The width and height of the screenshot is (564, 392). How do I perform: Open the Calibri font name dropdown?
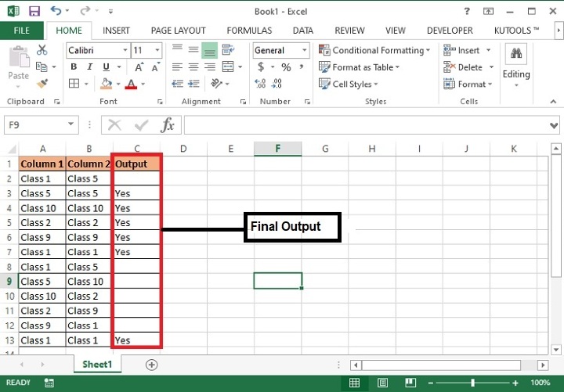coord(125,50)
